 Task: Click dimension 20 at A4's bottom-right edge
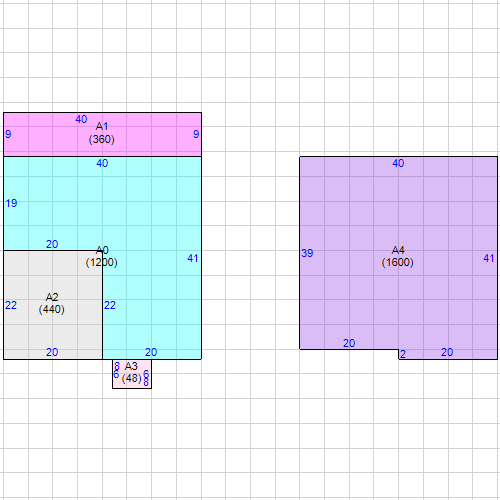[x=447, y=352]
